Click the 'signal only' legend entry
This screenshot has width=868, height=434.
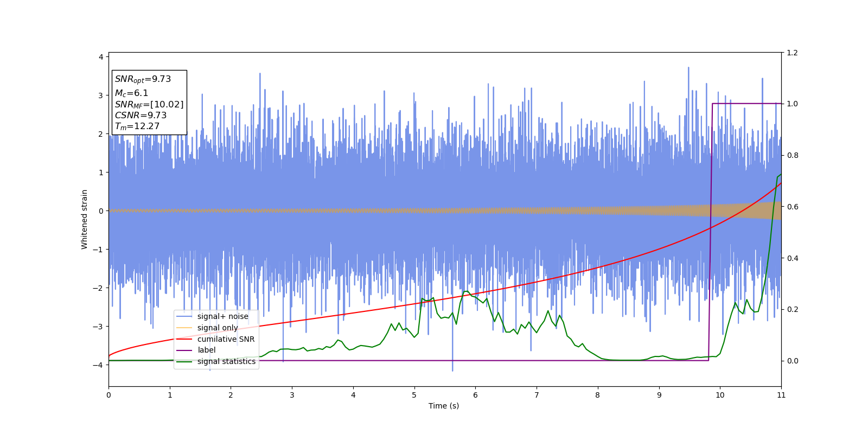point(218,328)
